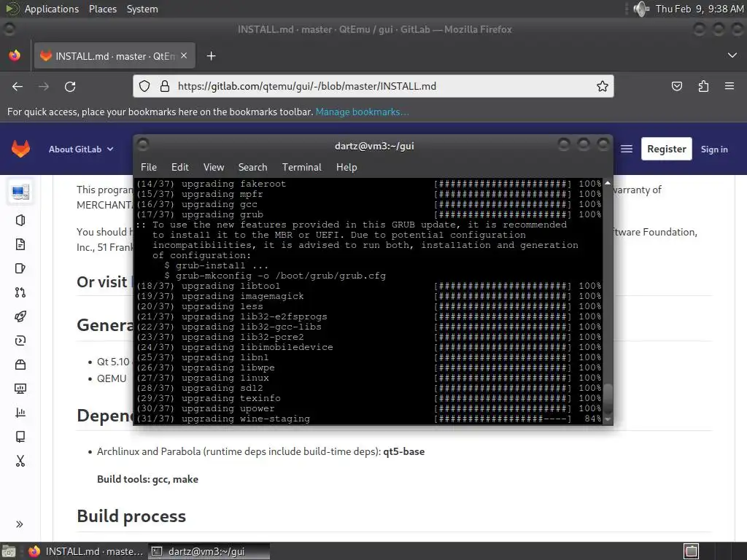This screenshot has height=560, width=747.
Task: Open Issues icon in GitLab sidebar
Action: click(20, 268)
